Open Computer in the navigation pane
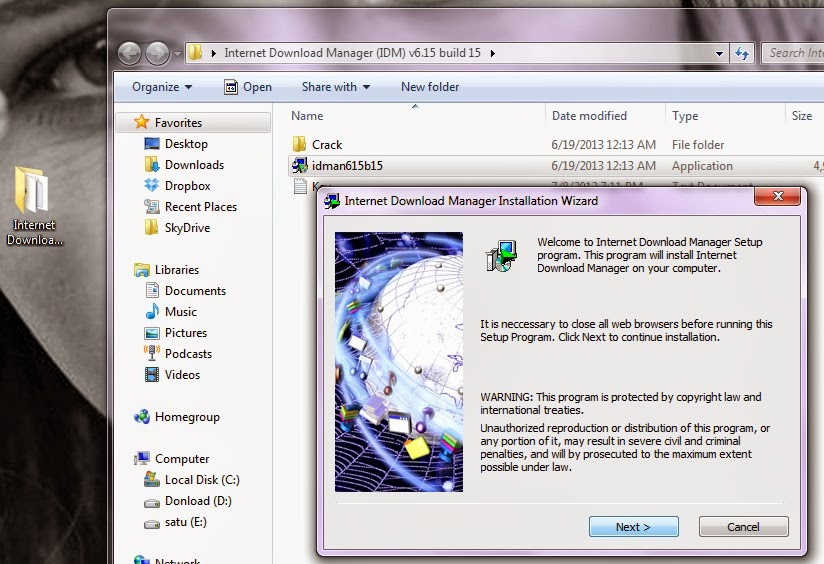This screenshot has width=824, height=564. (182, 459)
